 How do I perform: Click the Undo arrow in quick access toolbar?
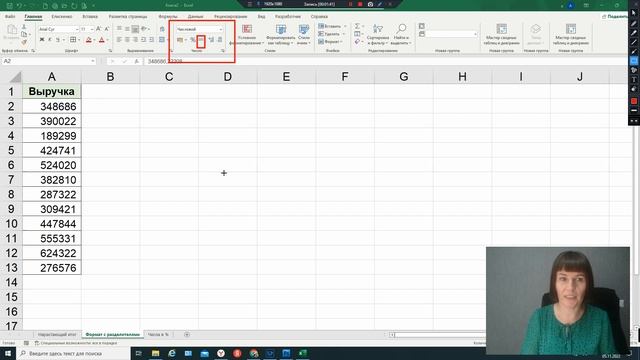point(19,5)
